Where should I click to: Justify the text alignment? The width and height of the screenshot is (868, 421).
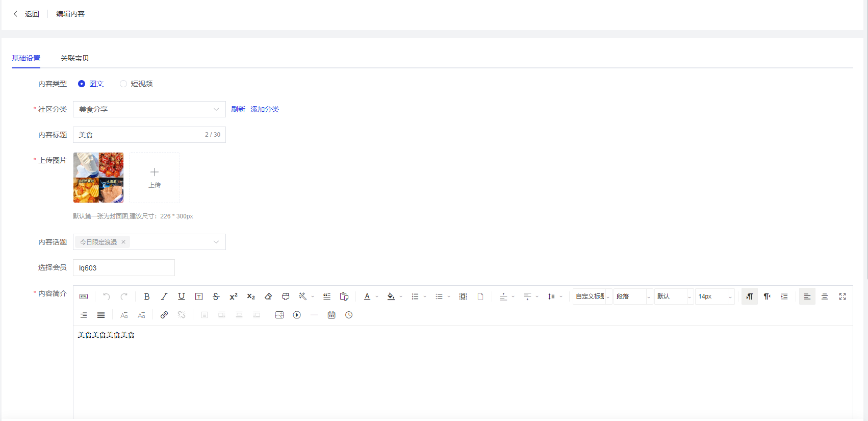click(x=101, y=315)
